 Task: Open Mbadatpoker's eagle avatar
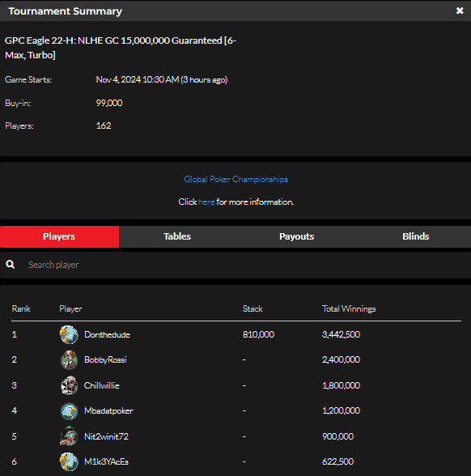pyautogui.click(x=69, y=410)
